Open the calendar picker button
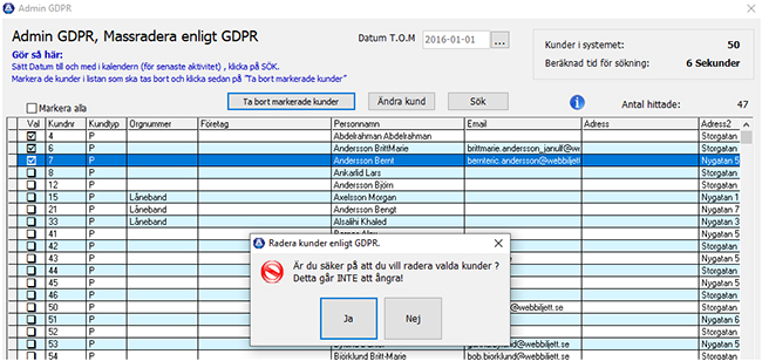 pyautogui.click(x=500, y=40)
